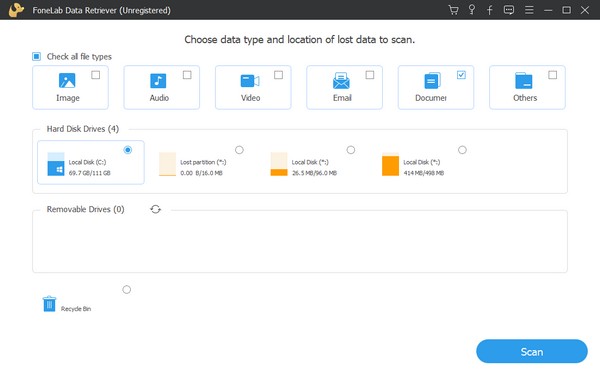Enable the Others checkbox
The image size is (600, 377).
(x=553, y=75)
